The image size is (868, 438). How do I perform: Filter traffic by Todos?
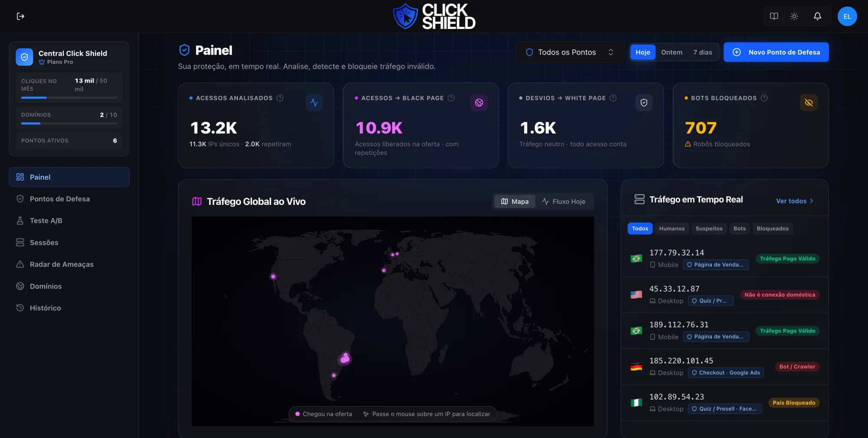point(640,229)
